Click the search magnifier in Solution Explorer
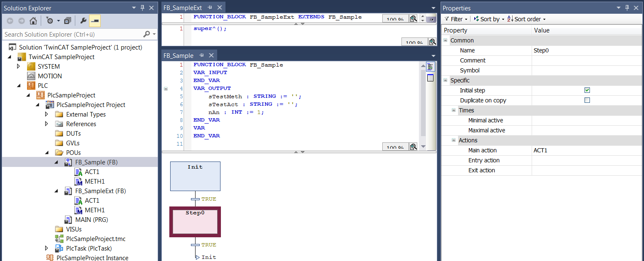 pos(146,34)
